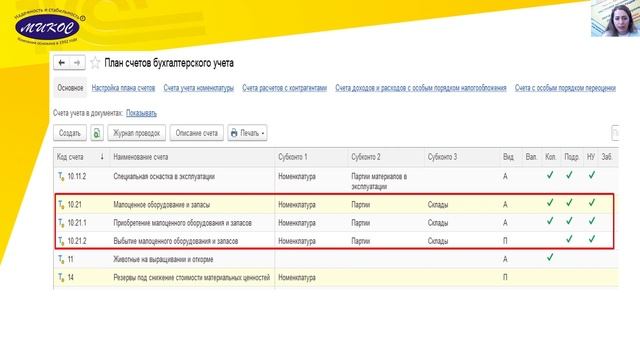
Task: Open Счета учета номенклатуры link
Action: click(199, 88)
